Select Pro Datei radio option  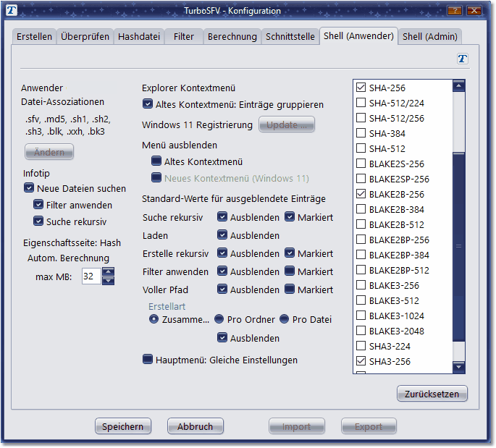[x=284, y=319]
